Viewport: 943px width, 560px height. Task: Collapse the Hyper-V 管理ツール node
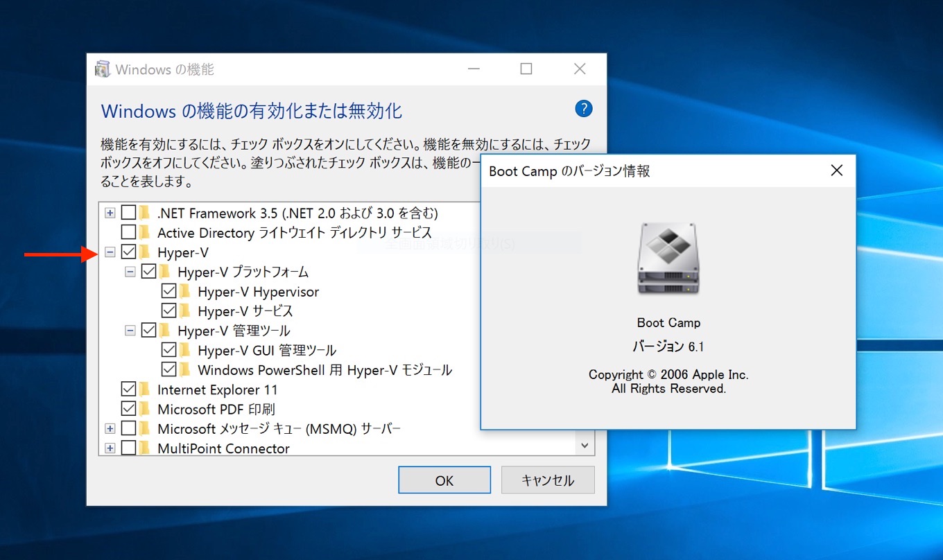click(130, 331)
